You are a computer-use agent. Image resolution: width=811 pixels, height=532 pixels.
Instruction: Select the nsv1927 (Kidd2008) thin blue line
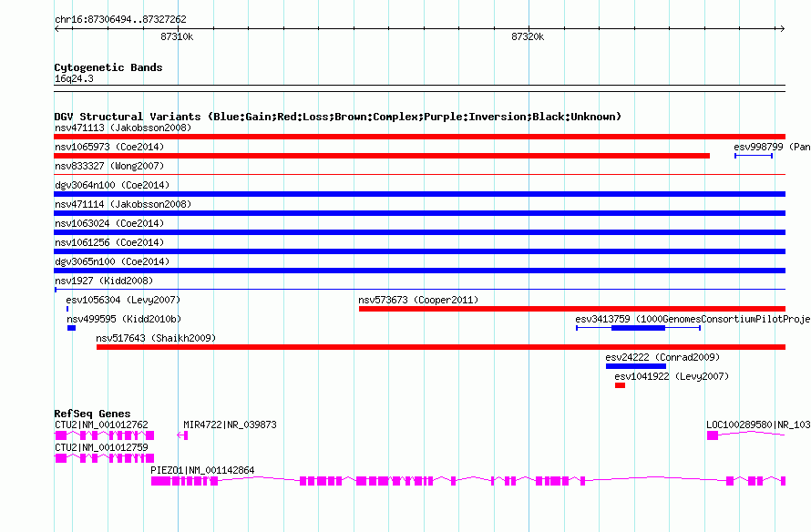(419, 290)
